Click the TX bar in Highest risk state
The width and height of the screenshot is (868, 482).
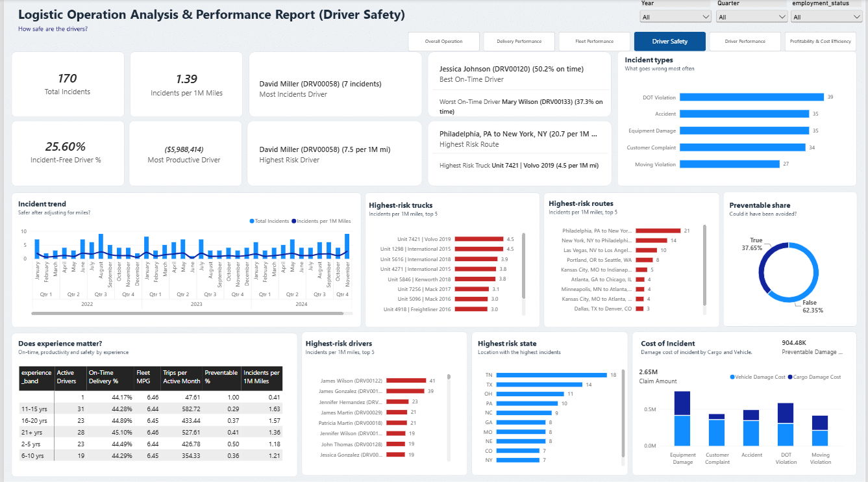click(x=541, y=385)
